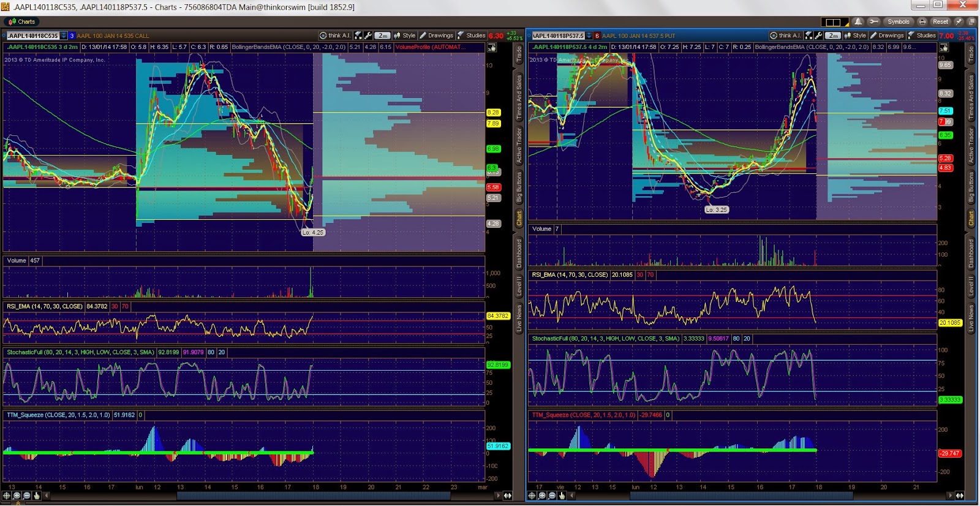Click symbol field .AAPL140118P537.5 in right chart
Screen dimensions: 980x506
557,36
